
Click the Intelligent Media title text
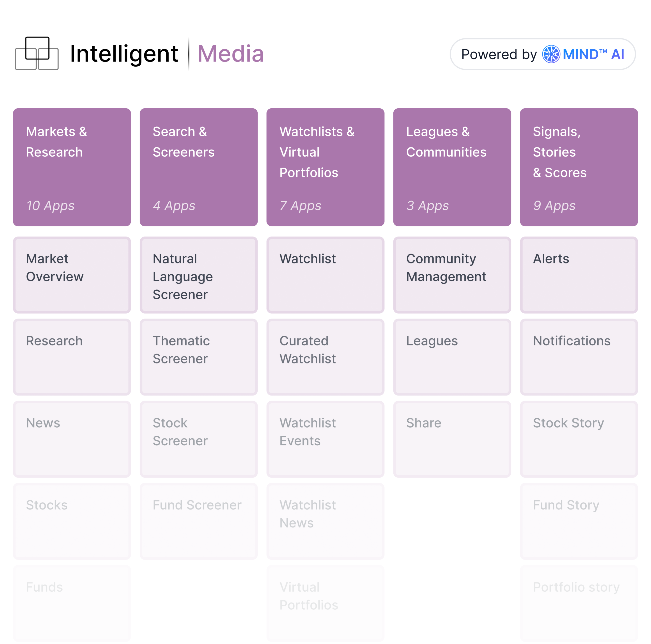[x=167, y=54]
